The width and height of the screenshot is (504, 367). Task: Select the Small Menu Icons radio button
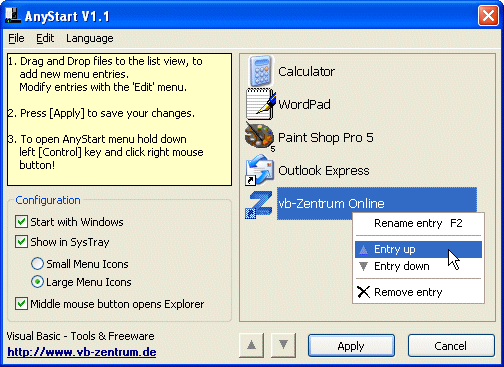tap(37, 264)
